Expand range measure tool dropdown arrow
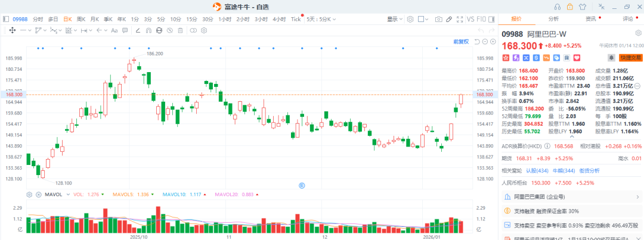Viewport: 644px width, 240px height. [91, 30]
